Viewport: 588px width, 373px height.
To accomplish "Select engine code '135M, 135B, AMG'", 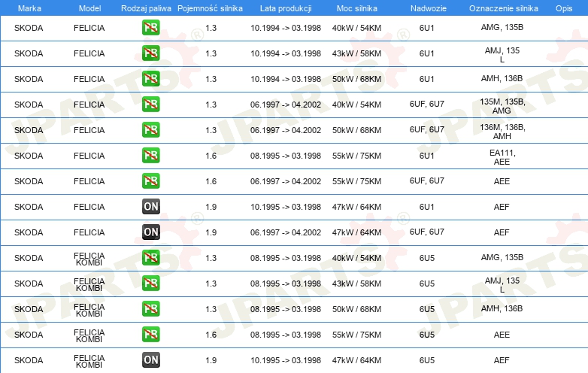I will tap(502, 106).
